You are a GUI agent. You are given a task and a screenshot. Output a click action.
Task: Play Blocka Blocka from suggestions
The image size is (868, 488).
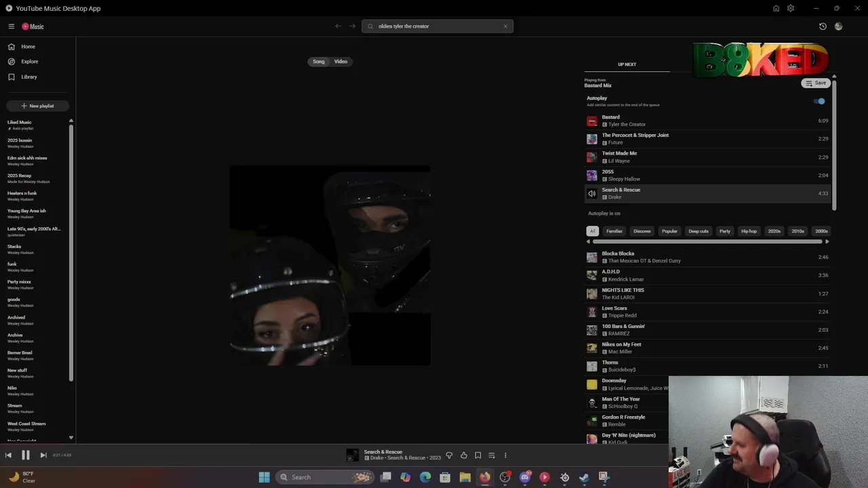pyautogui.click(x=707, y=257)
